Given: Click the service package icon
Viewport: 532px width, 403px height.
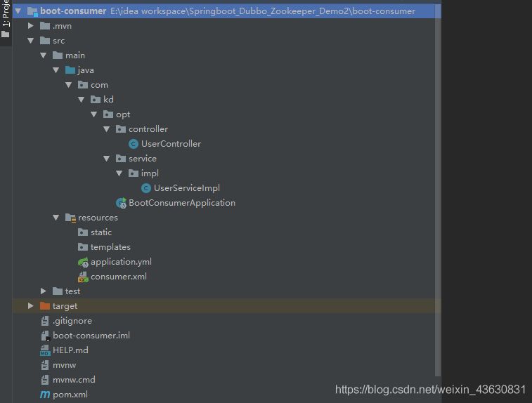Looking at the screenshot, I should coord(121,159).
